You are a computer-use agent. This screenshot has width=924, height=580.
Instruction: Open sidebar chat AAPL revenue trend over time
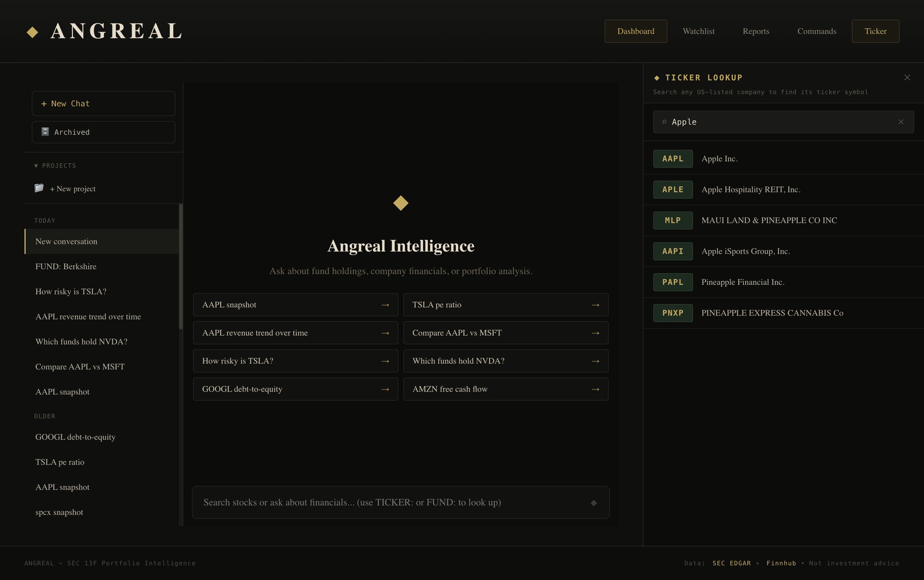point(102,317)
